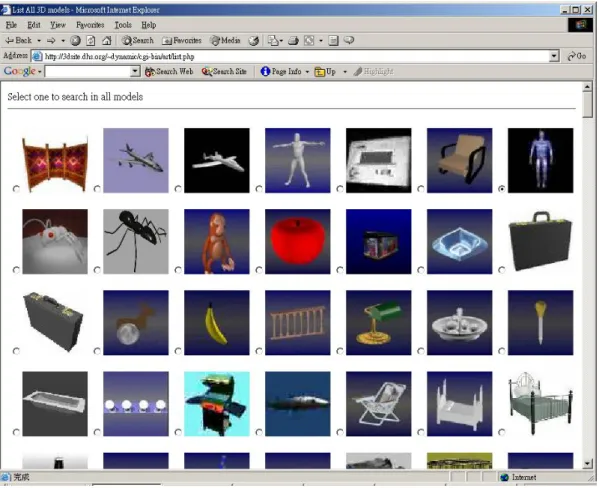Viewport: 599px width, 488px height.
Task: Click the vertical scrollbar down arrow
Action: [x=588, y=464]
